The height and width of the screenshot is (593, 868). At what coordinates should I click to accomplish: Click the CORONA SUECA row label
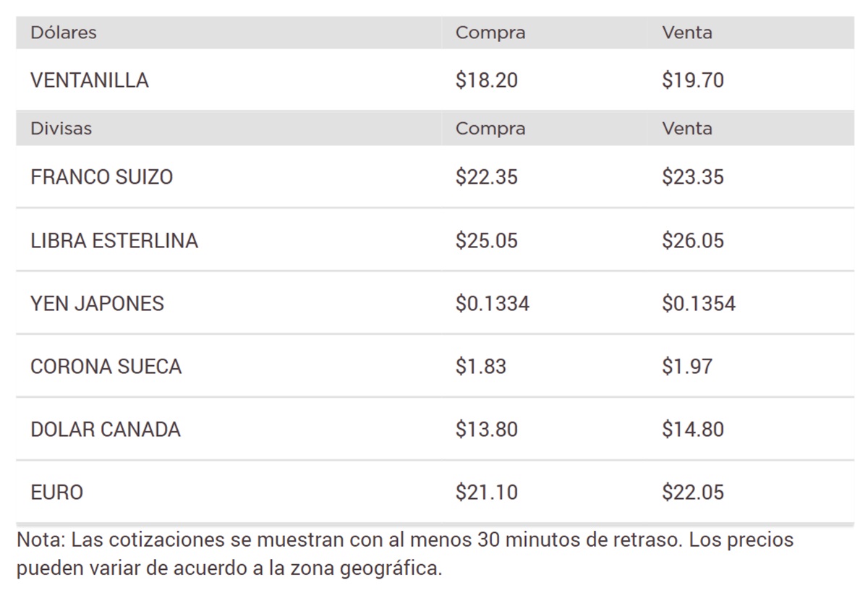106,367
